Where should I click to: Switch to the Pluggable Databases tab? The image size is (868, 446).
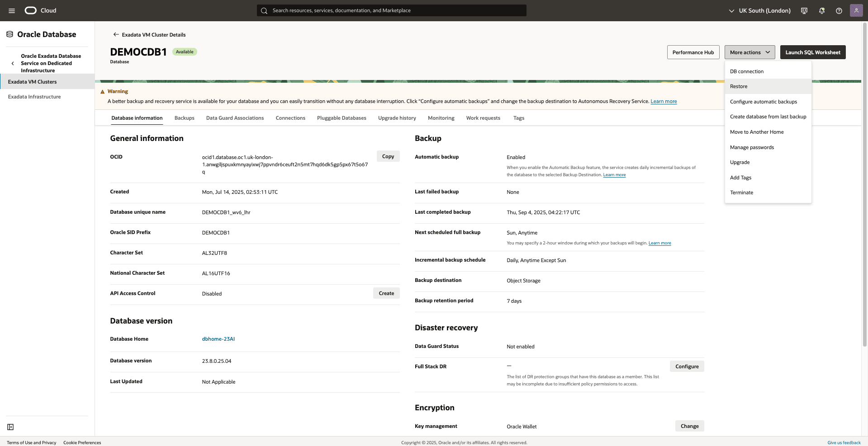[x=342, y=118]
